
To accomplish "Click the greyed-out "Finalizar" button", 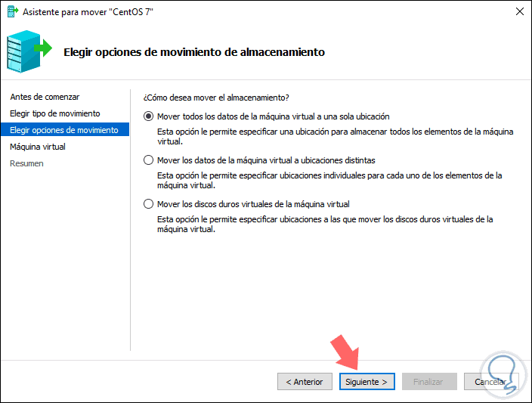I will click(x=428, y=382).
